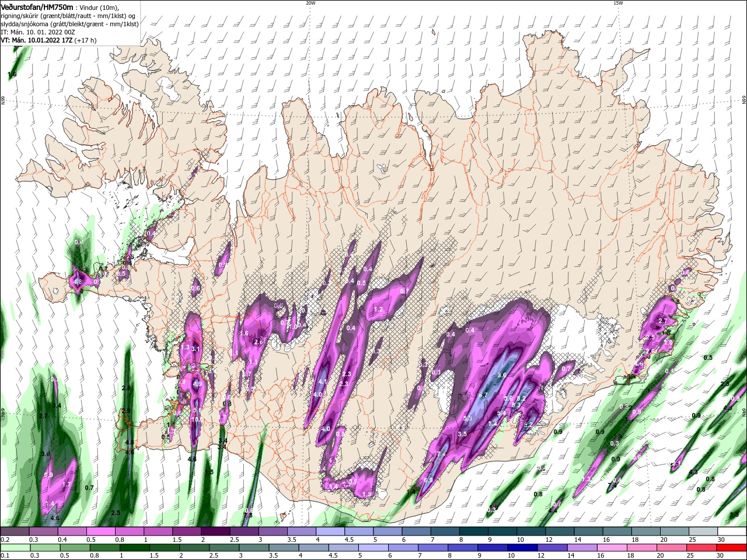Click the 'rigning/skúrir' legend description line
The width and height of the screenshot is (747, 560).
coord(69,15)
